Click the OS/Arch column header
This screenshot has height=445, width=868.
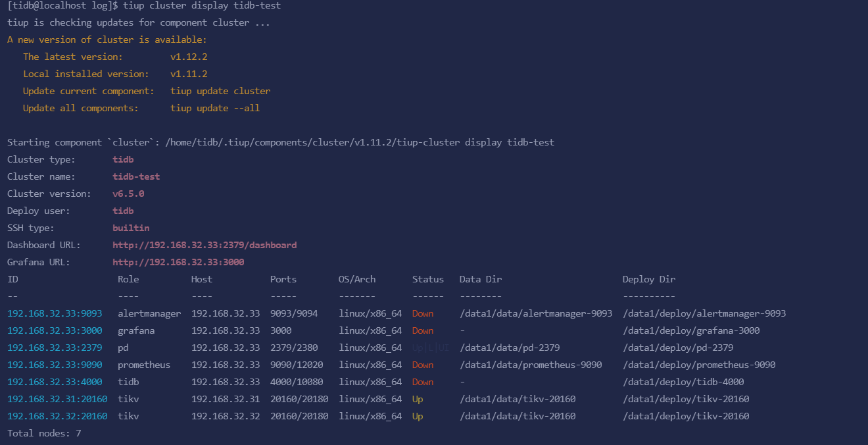[x=357, y=279]
